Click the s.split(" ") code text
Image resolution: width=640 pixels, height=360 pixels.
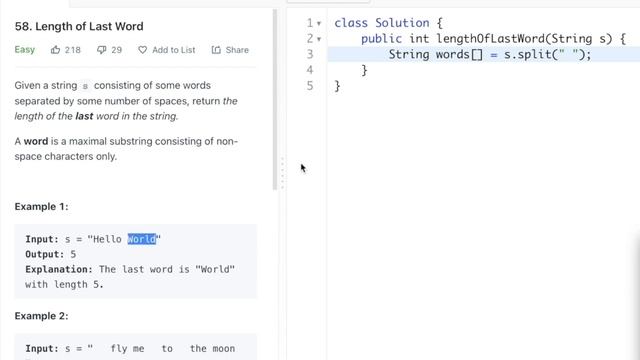pos(544,54)
